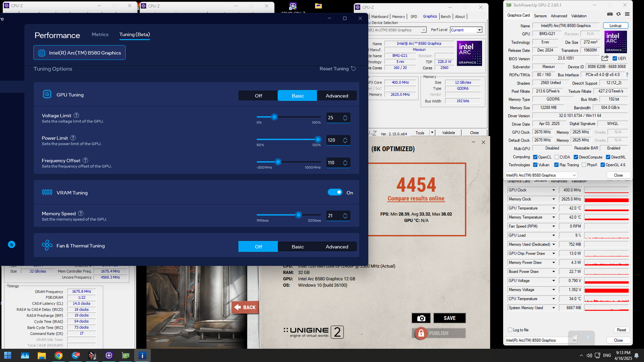Open the GPU Temperature sensor dropdown
This screenshot has width=644, height=362.
(553, 208)
